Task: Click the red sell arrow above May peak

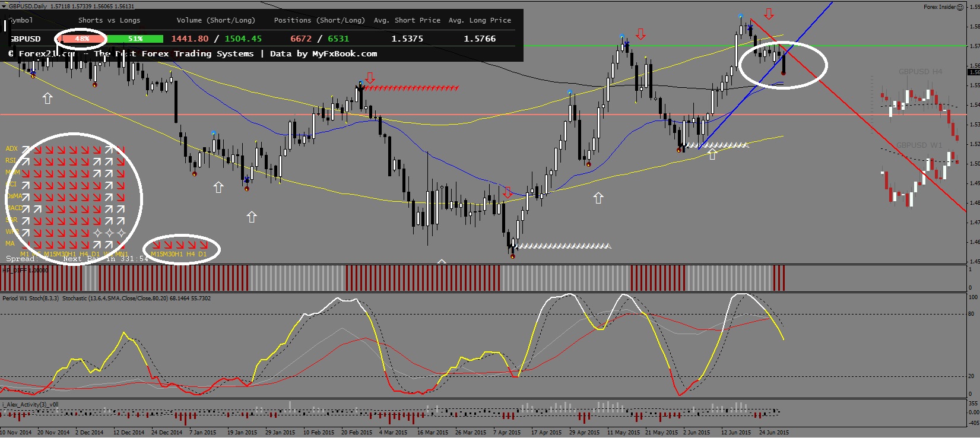Action: pyautogui.click(x=640, y=33)
